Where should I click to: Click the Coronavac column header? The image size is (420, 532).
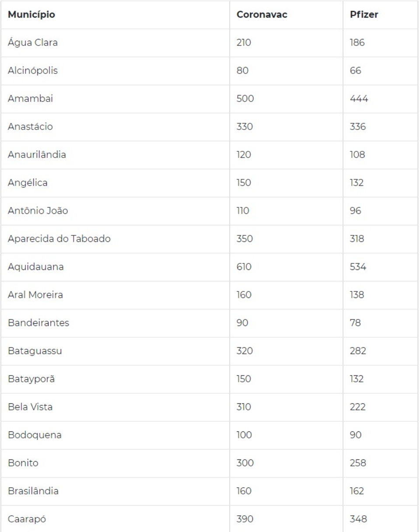click(x=262, y=15)
